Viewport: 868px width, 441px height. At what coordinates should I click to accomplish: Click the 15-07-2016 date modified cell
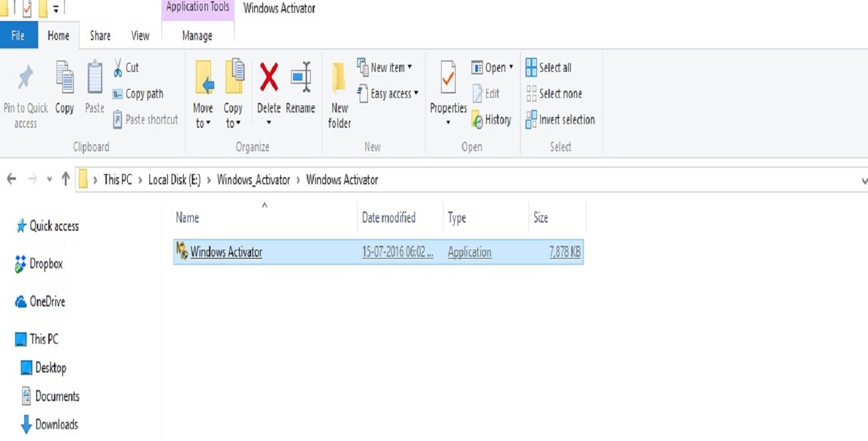click(x=398, y=252)
